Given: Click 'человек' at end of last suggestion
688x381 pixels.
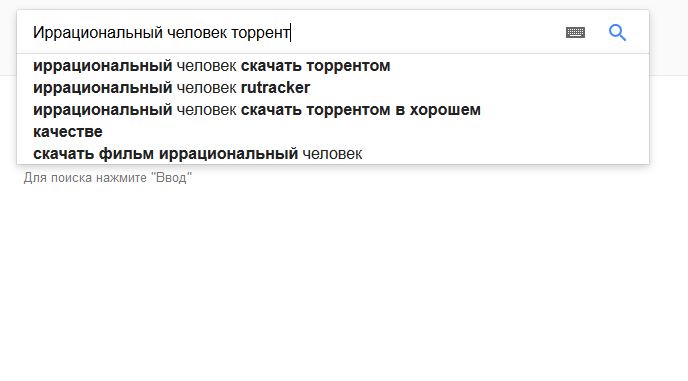Looking at the screenshot, I should [332, 154].
